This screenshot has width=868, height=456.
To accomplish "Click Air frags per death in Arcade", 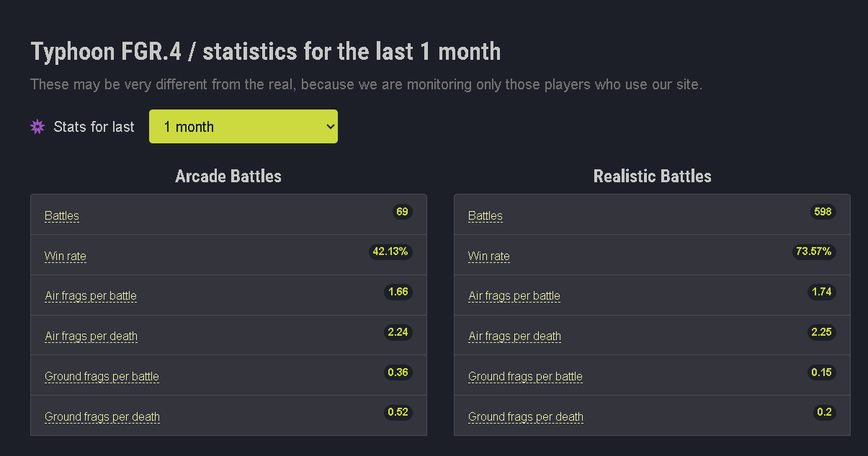I will 91,336.
